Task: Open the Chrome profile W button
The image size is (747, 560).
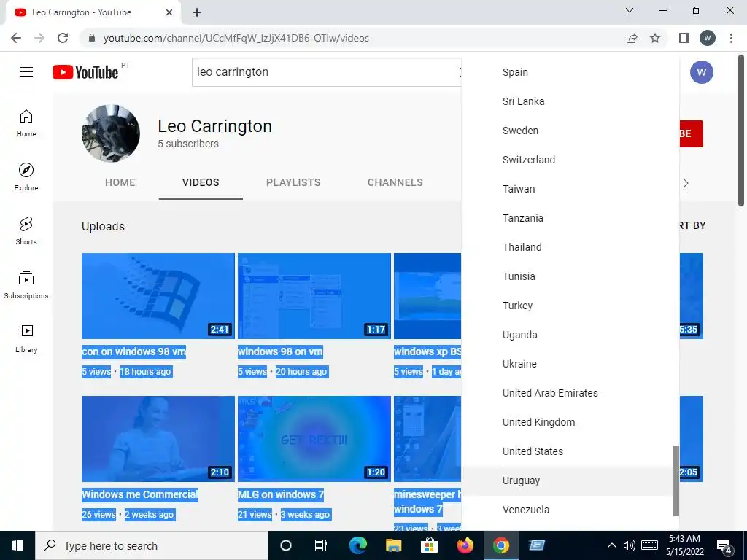Action: (x=708, y=38)
